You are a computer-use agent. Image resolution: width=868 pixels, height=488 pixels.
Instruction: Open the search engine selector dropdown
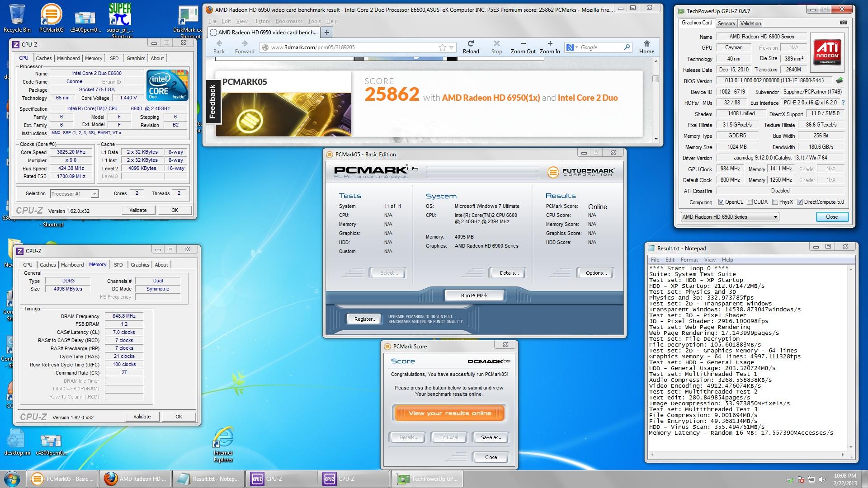571,47
